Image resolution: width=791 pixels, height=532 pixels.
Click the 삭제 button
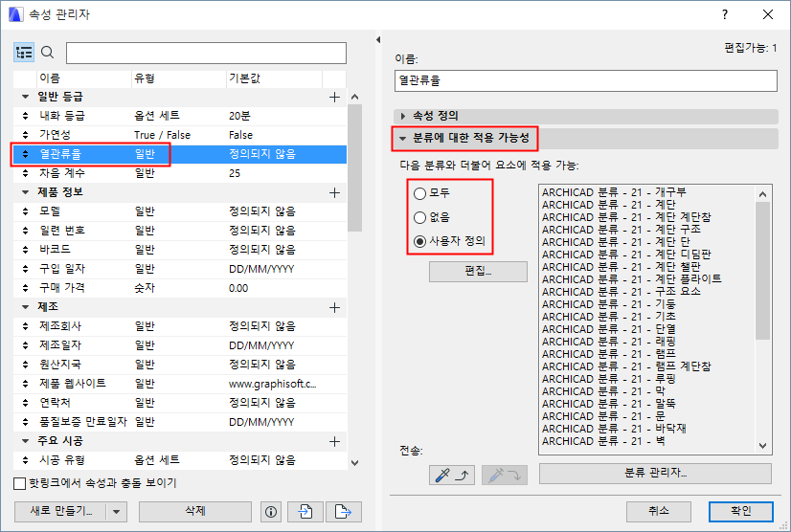pos(195,511)
